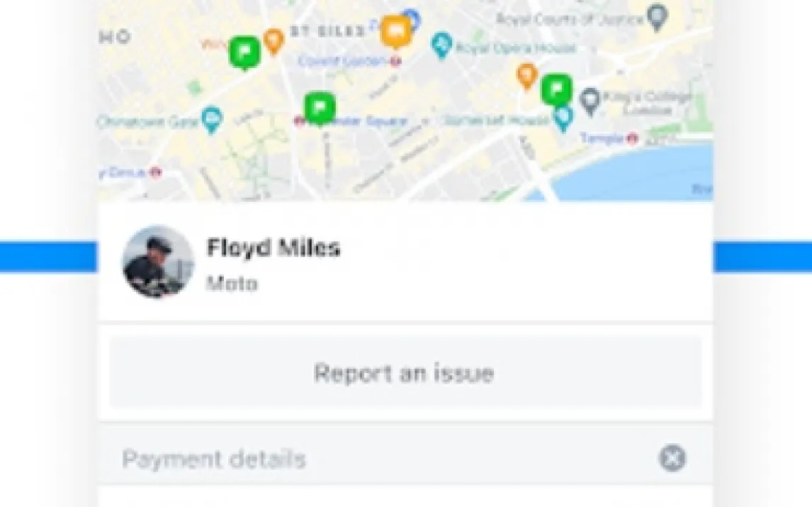812x507 pixels.
Task: Click the Temple underground station icon
Action: coord(632,138)
